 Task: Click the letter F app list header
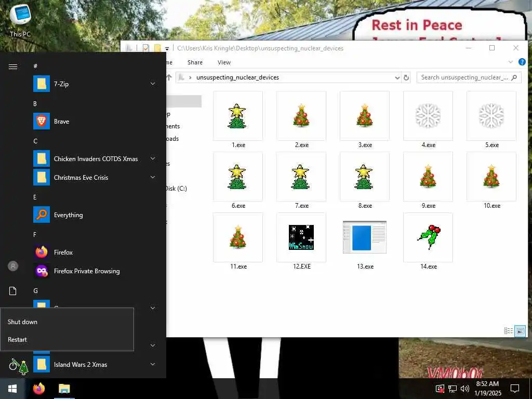click(x=35, y=234)
